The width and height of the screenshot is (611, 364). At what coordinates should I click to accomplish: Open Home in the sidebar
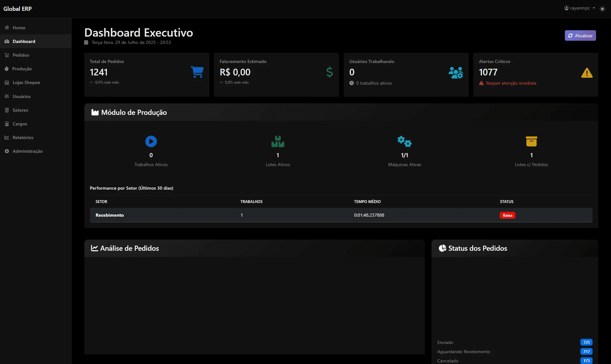coord(19,28)
